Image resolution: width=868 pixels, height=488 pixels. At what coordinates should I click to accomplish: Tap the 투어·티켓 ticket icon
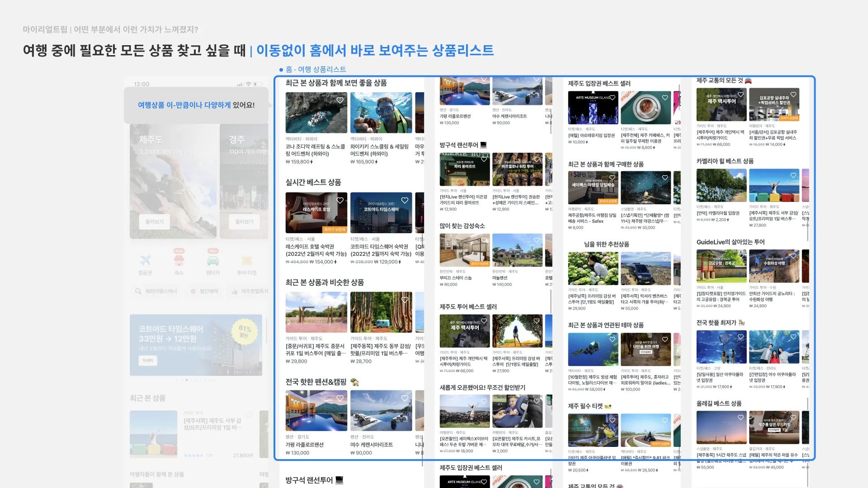246,260
